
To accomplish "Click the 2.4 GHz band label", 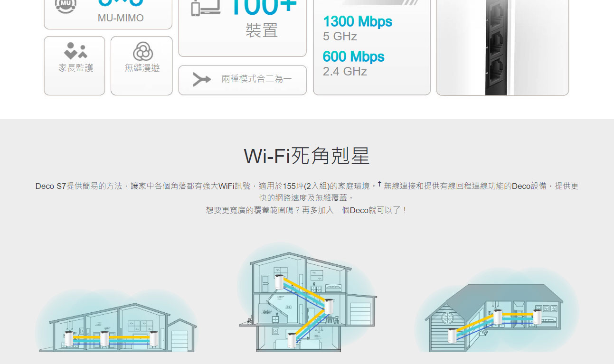I will (345, 72).
